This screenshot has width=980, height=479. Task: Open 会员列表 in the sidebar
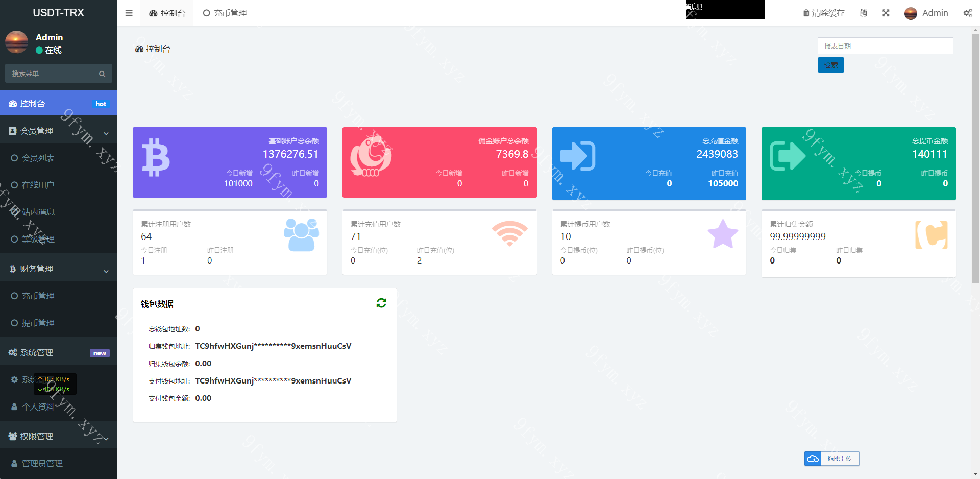click(x=59, y=158)
